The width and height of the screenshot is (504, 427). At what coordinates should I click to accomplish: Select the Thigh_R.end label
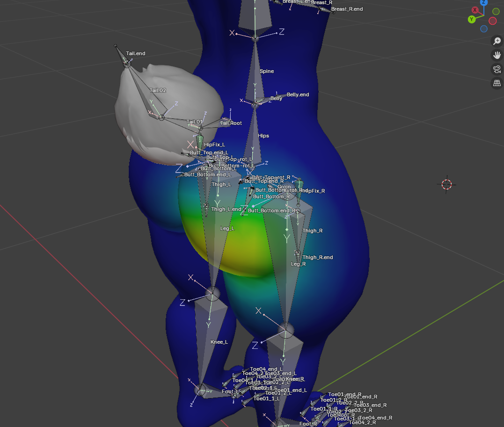click(x=318, y=257)
